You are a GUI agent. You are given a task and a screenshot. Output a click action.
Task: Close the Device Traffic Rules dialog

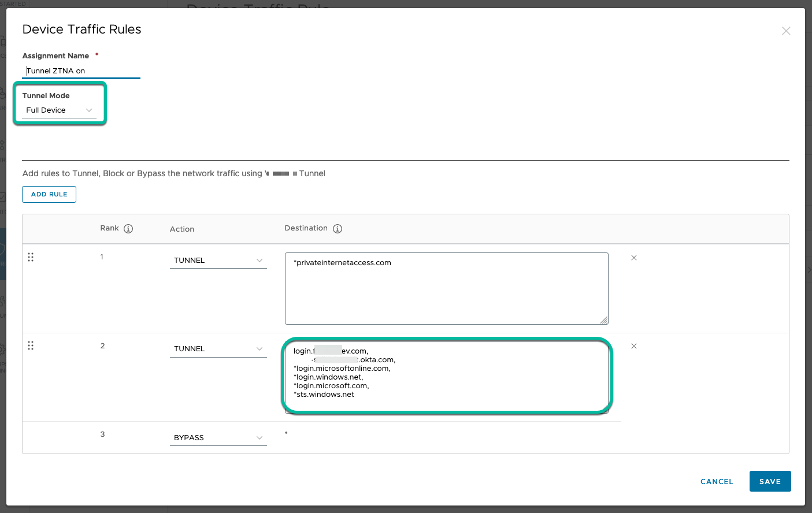click(x=785, y=31)
